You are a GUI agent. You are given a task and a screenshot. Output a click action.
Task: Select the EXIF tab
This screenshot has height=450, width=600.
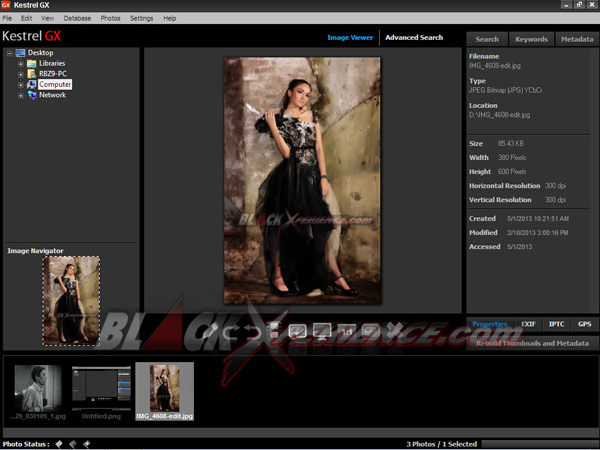(528, 324)
